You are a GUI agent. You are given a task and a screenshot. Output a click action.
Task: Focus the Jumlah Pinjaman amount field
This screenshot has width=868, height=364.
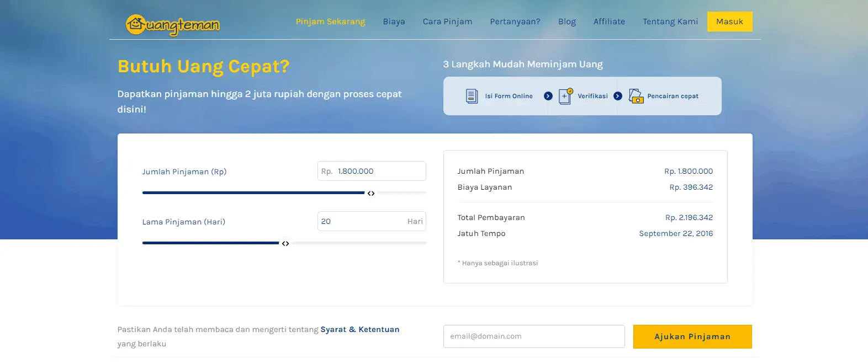[x=379, y=171]
